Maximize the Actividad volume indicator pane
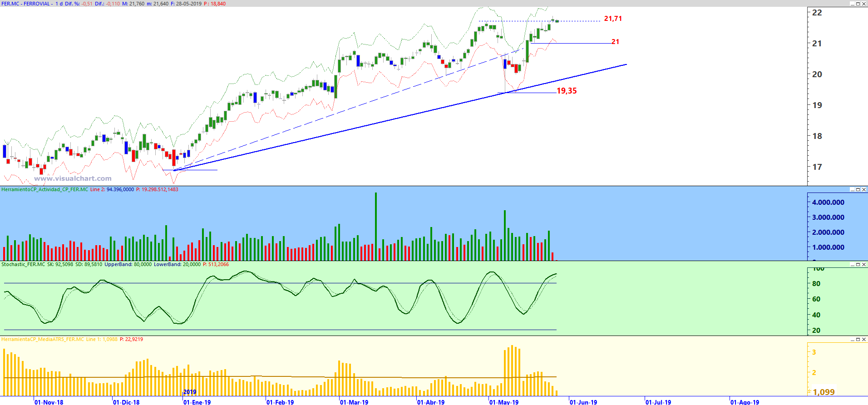This screenshot has height=405, width=868. [x=858, y=189]
